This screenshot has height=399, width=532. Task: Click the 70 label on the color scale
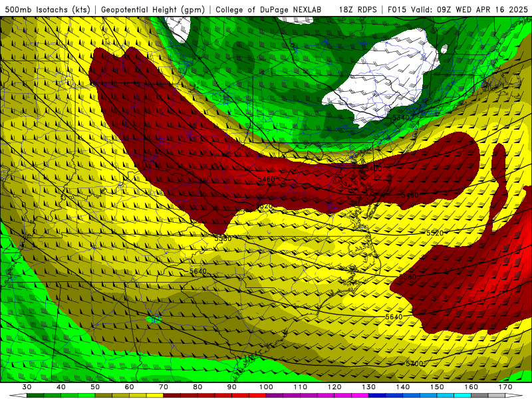pos(163,387)
